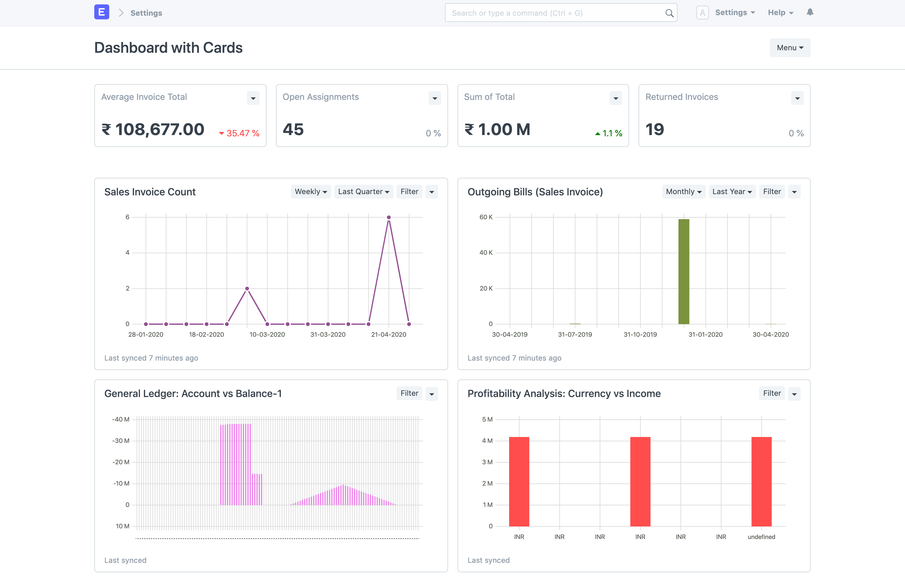
Task: Click Filter on Profitability Analysis chart
Action: pos(771,393)
